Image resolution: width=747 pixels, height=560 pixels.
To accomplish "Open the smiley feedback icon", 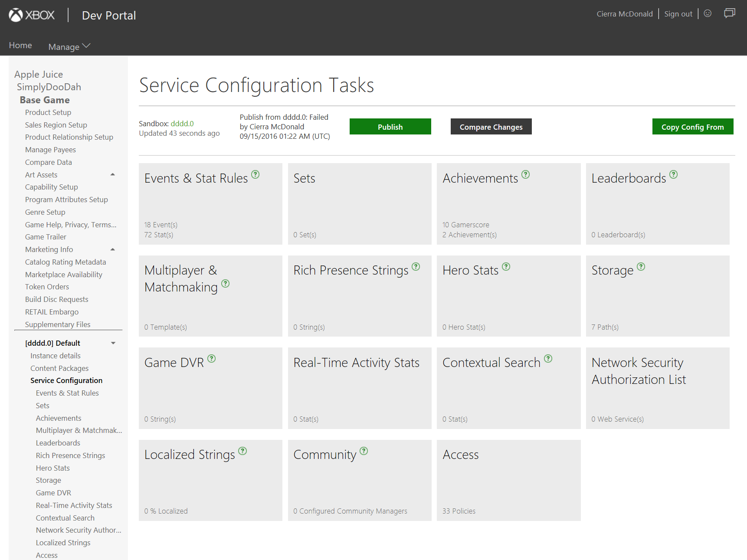I will (708, 13).
